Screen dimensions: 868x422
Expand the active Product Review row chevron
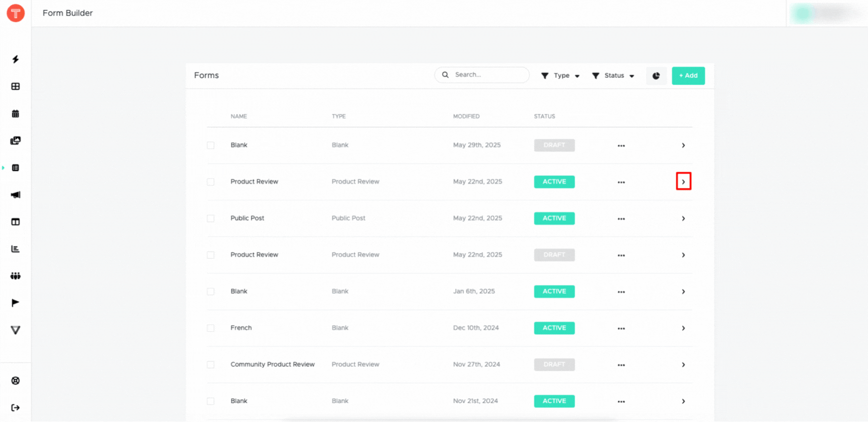tap(683, 182)
